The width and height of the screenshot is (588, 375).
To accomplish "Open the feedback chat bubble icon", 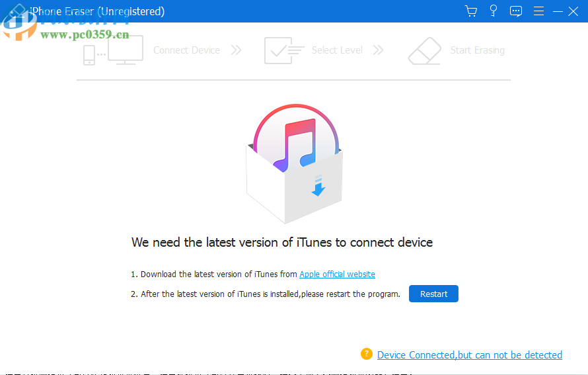I will 516,11.
